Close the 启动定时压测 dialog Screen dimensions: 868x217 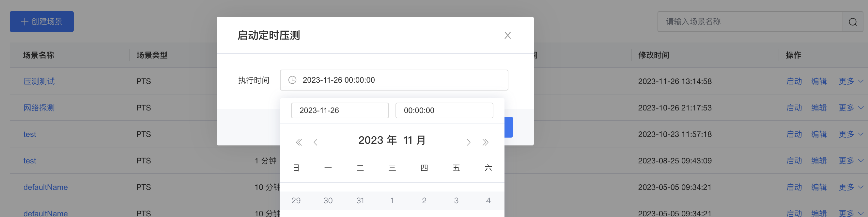pyautogui.click(x=507, y=35)
